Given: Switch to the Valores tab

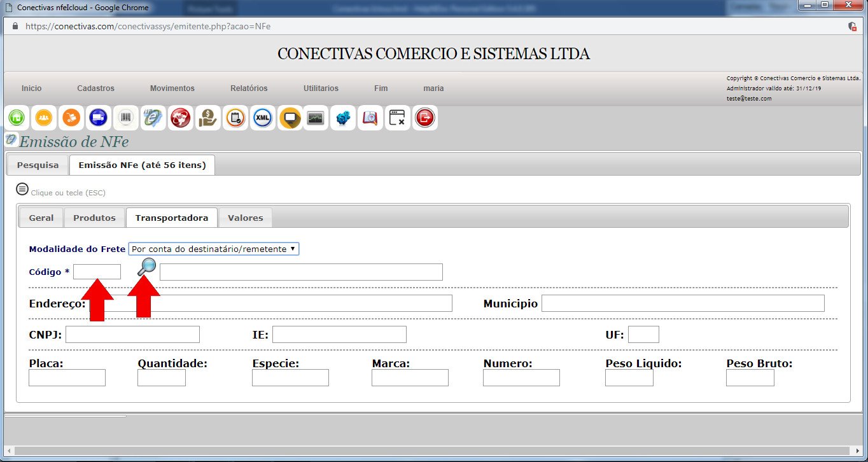Looking at the screenshot, I should 245,218.
